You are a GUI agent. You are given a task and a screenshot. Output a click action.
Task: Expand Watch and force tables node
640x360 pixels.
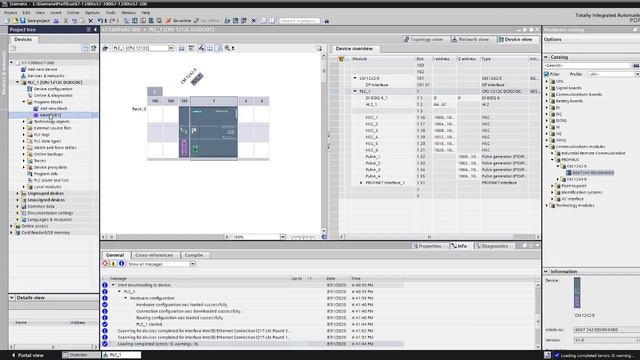tap(24, 148)
